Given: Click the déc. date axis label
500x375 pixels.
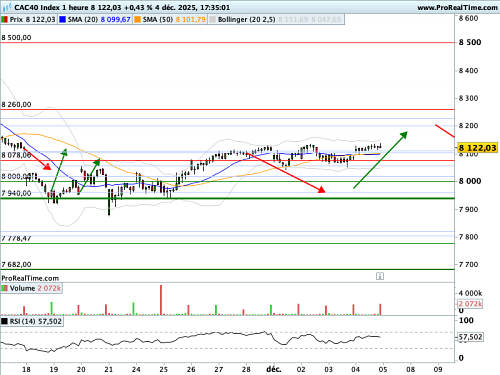Looking at the screenshot, I should pos(274,369).
